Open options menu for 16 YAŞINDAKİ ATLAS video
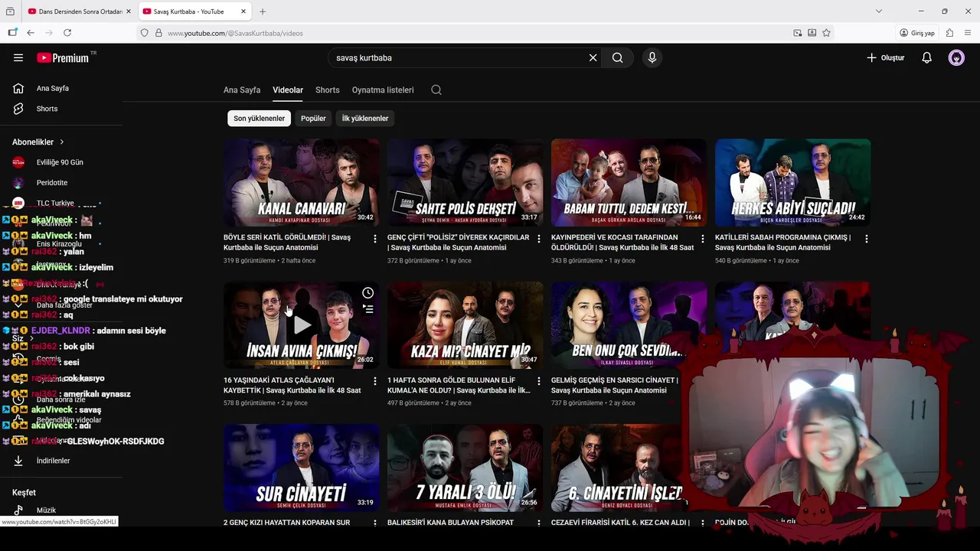Viewport: 980px width, 551px height. [x=374, y=381]
